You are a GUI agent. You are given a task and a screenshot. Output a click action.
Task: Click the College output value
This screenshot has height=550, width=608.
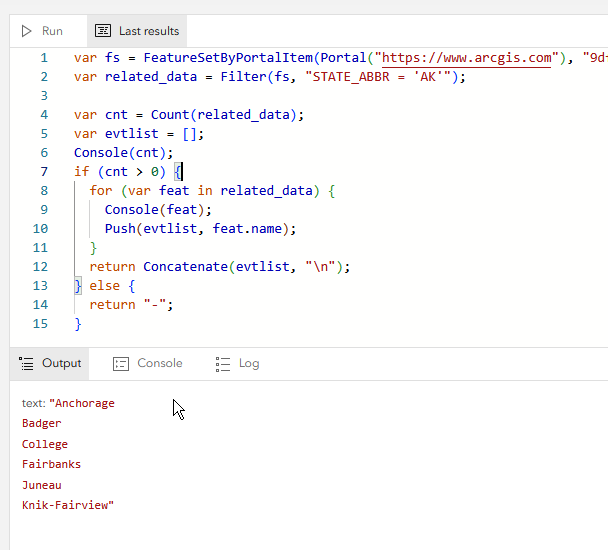pos(45,444)
